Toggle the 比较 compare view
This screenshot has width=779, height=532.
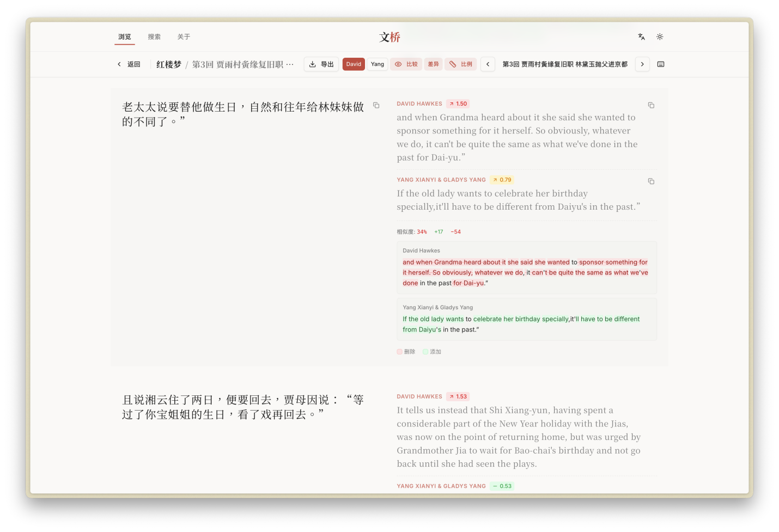406,64
